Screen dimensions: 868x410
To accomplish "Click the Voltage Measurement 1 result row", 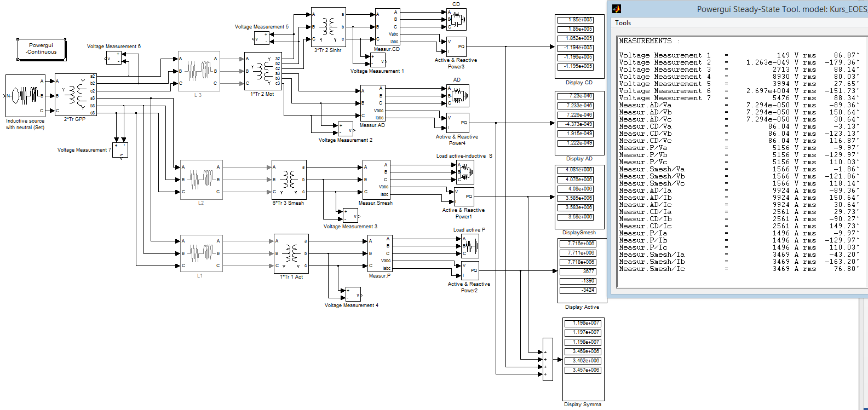I will (x=739, y=55).
